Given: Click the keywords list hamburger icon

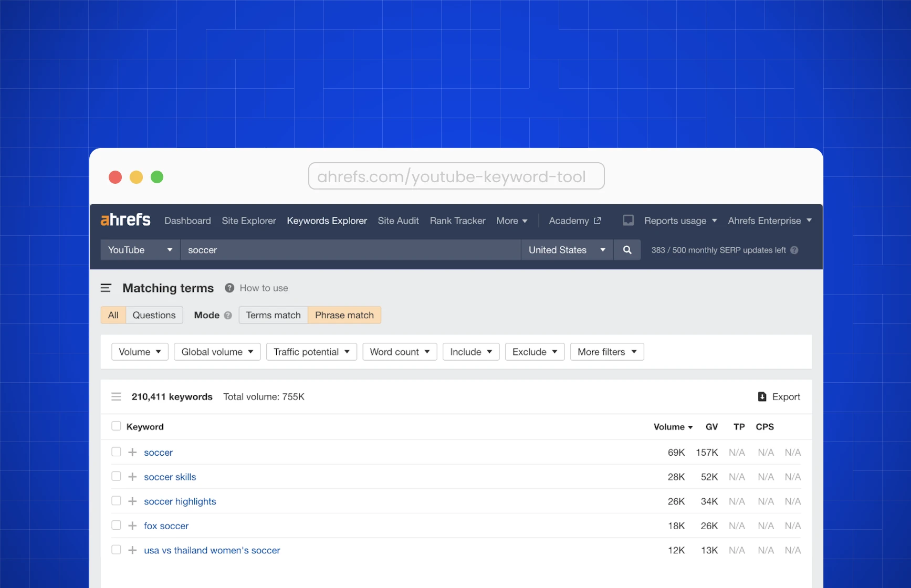Looking at the screenshot, I should [117, 396].
